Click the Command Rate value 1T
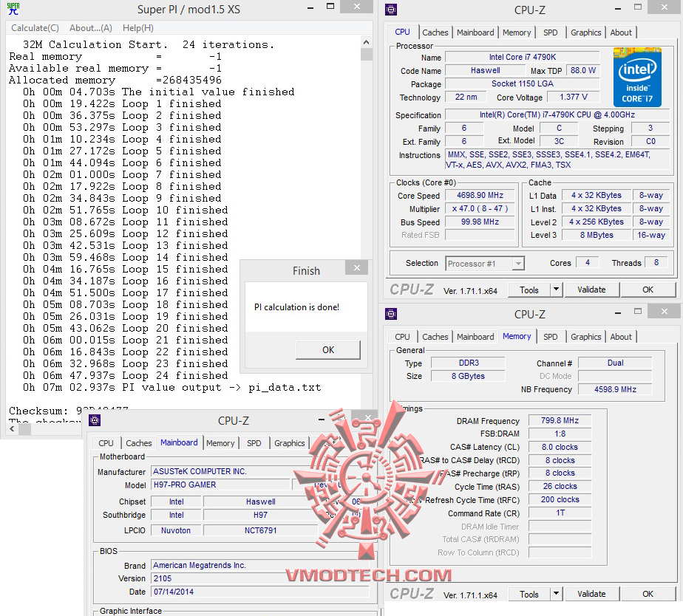 pos(560,513)
